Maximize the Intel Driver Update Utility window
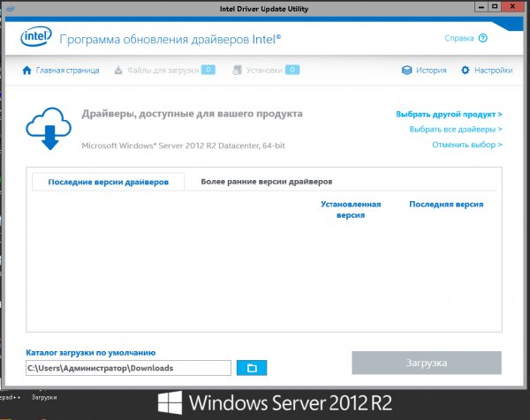The image size is (530, 420). pos(495,7)
